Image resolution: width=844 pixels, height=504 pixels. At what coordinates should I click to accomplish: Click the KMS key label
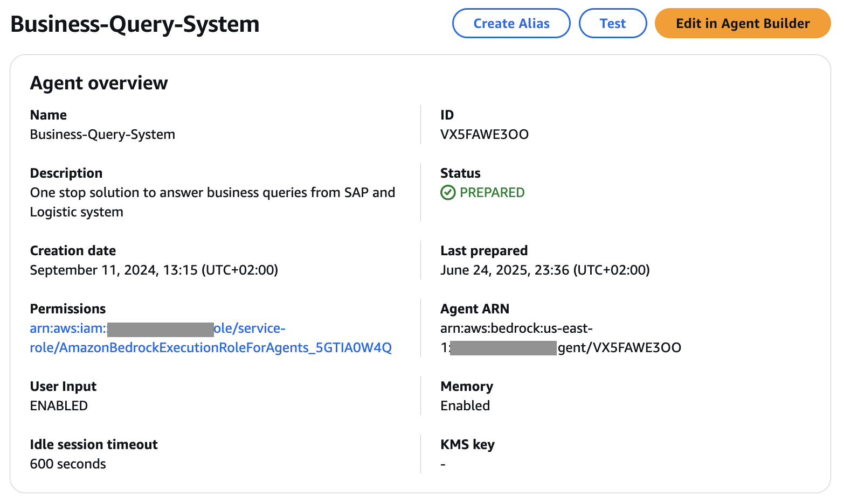pos(467,445)
